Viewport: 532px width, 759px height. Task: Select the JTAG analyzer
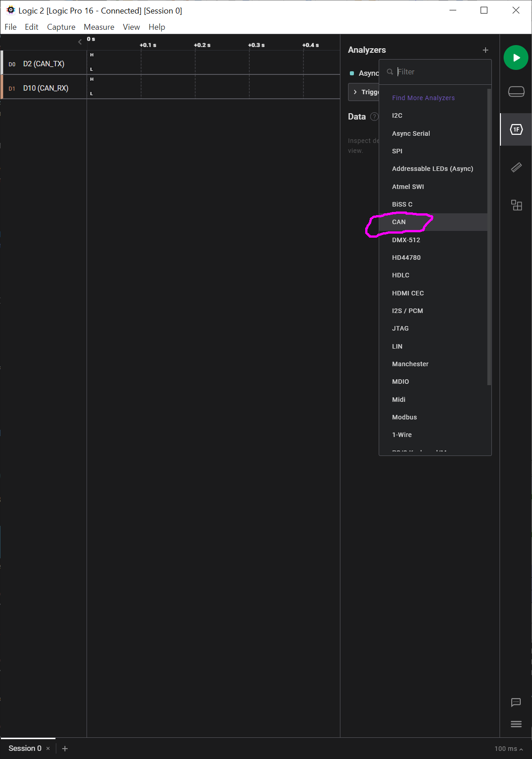[x=433, y=328]
